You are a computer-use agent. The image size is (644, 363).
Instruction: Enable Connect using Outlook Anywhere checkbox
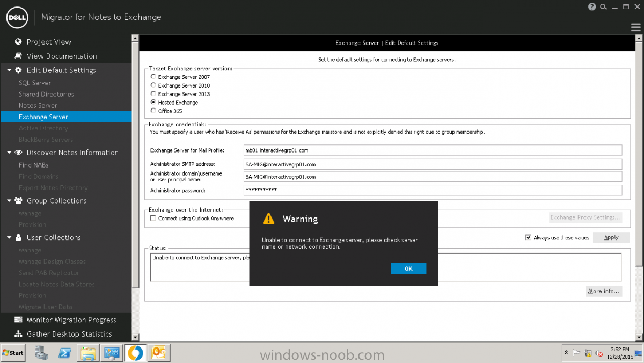(153, 219)
